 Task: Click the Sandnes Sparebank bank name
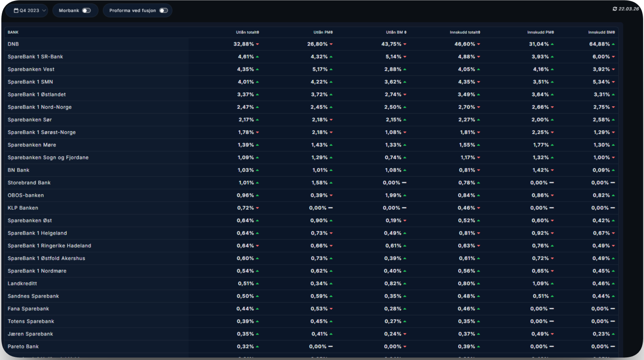pos(33,296)
